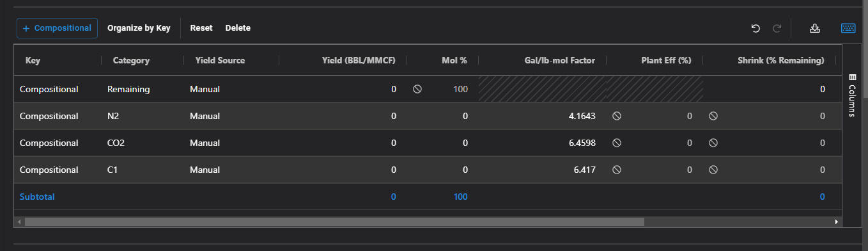The width and height of the screenshot is (868, 251).
Task: Click the Subtotal Mol % value 100
Action: 461,197
